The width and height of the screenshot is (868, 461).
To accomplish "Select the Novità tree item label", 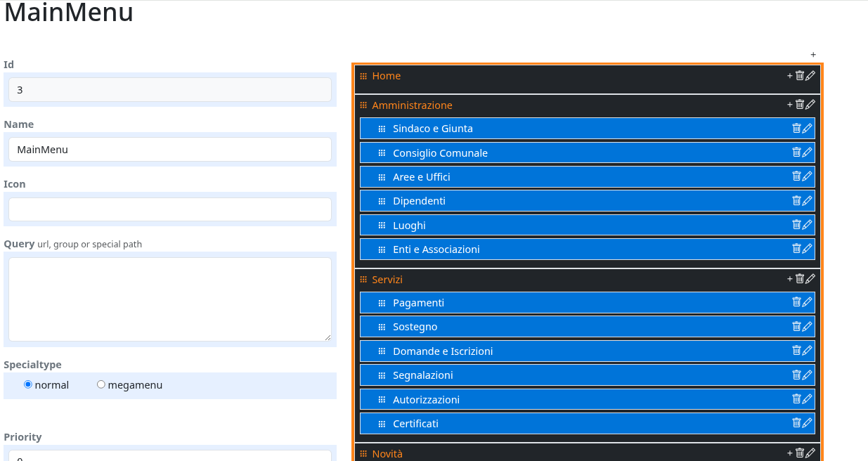I will 387,454.
